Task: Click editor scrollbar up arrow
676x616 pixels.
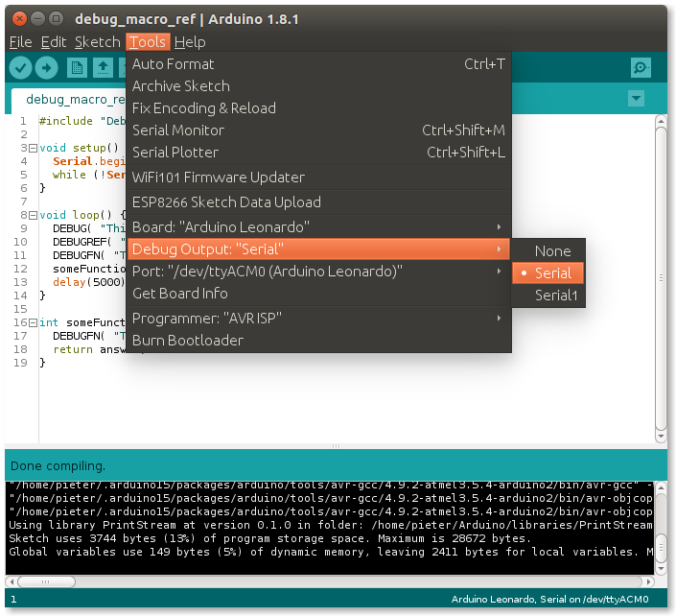Action: (x=661, y=121)
